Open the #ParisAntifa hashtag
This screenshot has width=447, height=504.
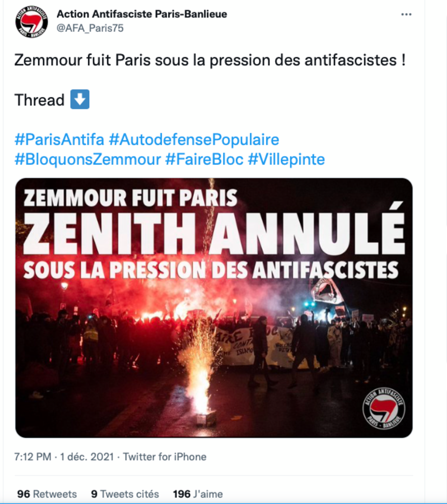click(60, 140)
